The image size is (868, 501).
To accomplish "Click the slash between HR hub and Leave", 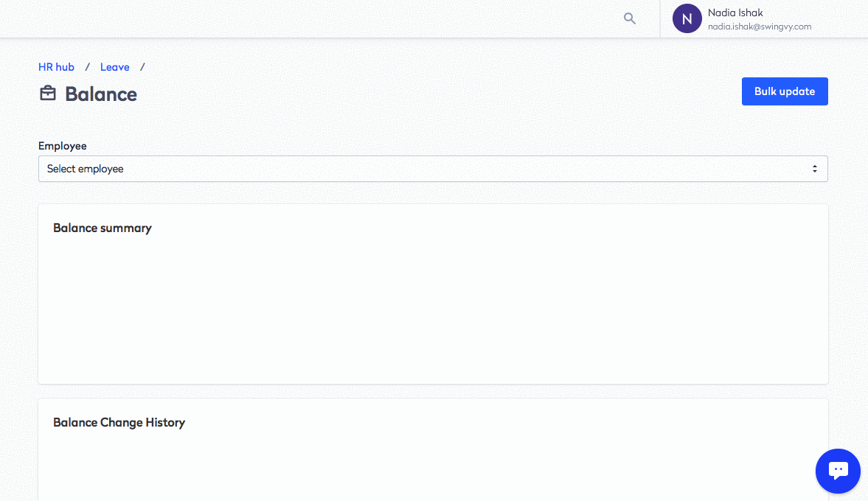I will pyautogui.click(x=87, y=67).
